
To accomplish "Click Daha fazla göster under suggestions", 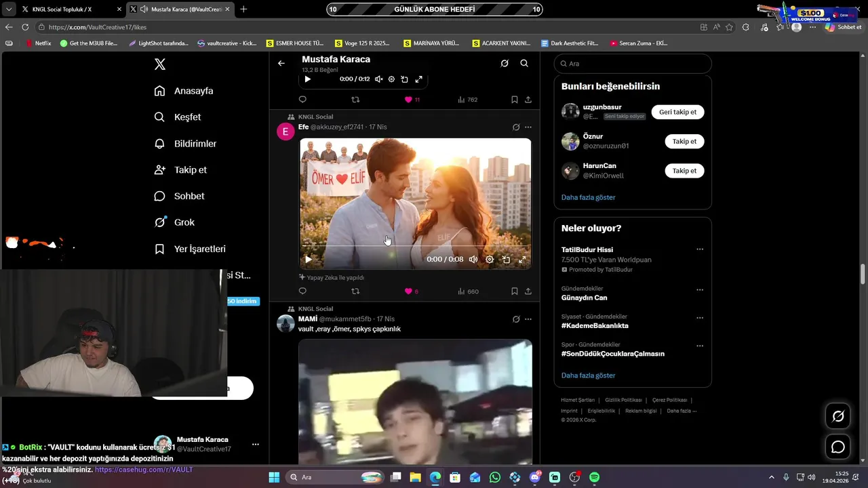I will point(588,197).
